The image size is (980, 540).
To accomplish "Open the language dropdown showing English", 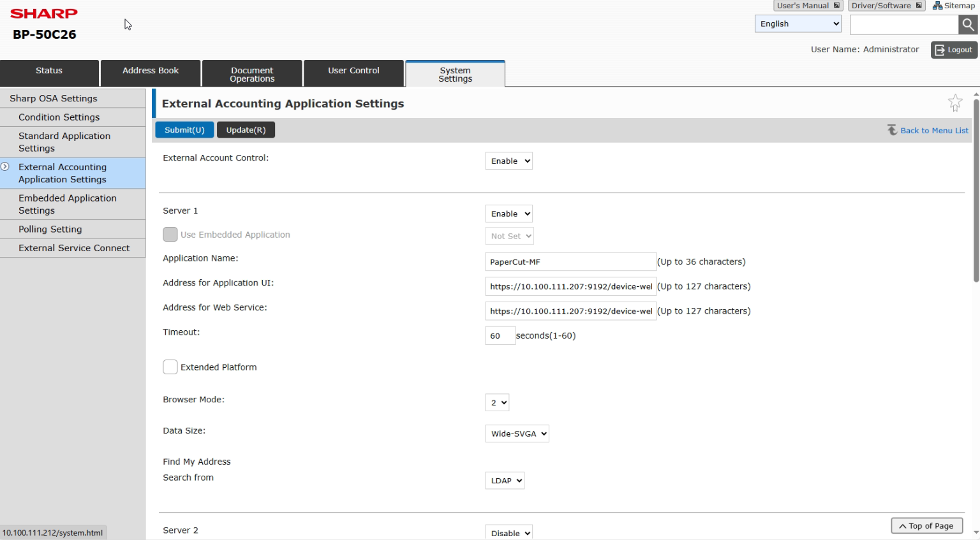I will [798, 24].
